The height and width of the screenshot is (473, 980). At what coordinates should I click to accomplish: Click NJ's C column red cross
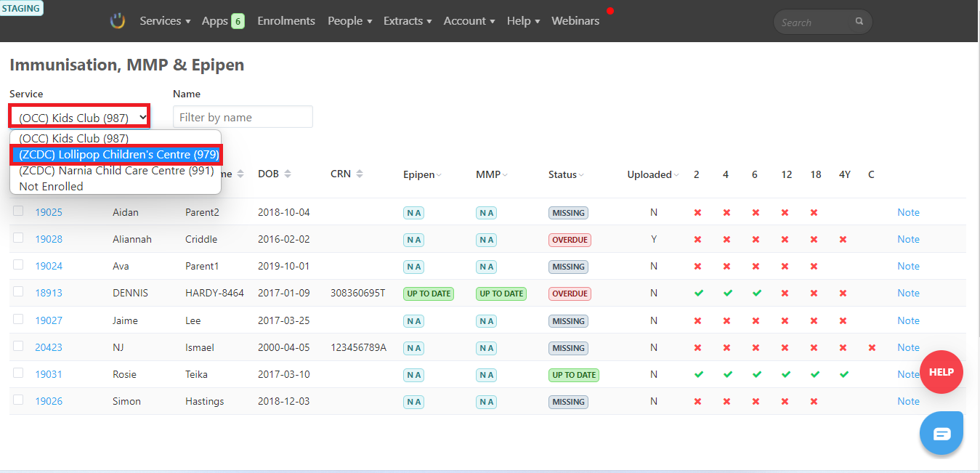872,348
